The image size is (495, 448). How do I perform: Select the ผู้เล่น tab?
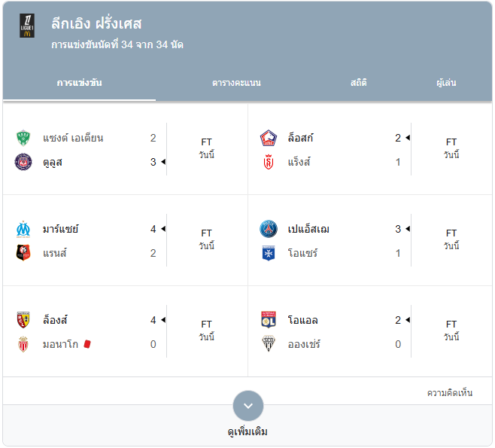coord(446,83)
